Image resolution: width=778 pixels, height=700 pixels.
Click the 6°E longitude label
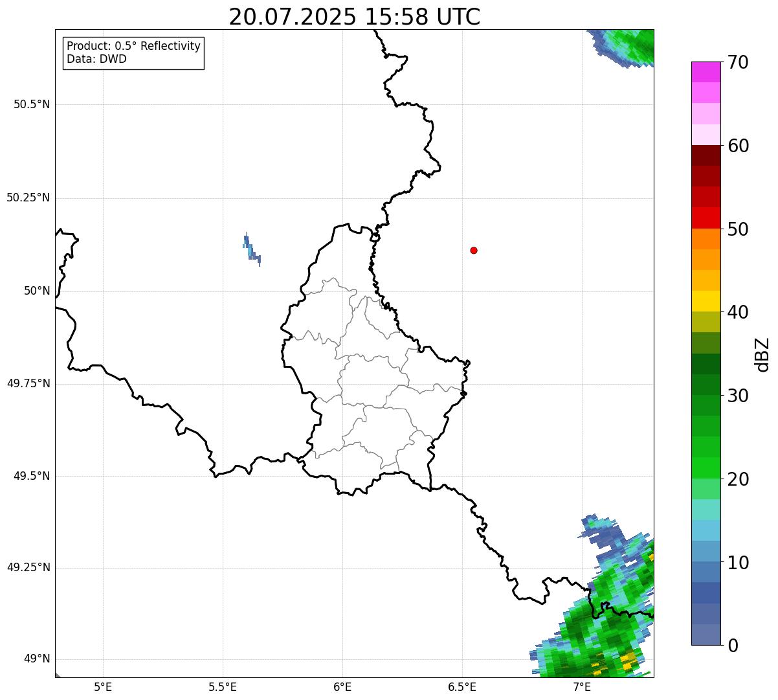(342, 686)
